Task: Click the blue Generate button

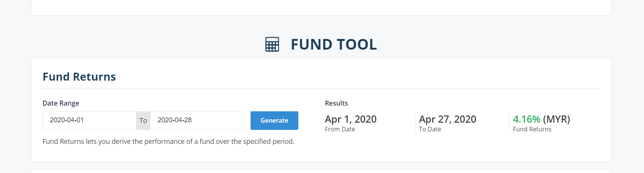Action: 274,120
